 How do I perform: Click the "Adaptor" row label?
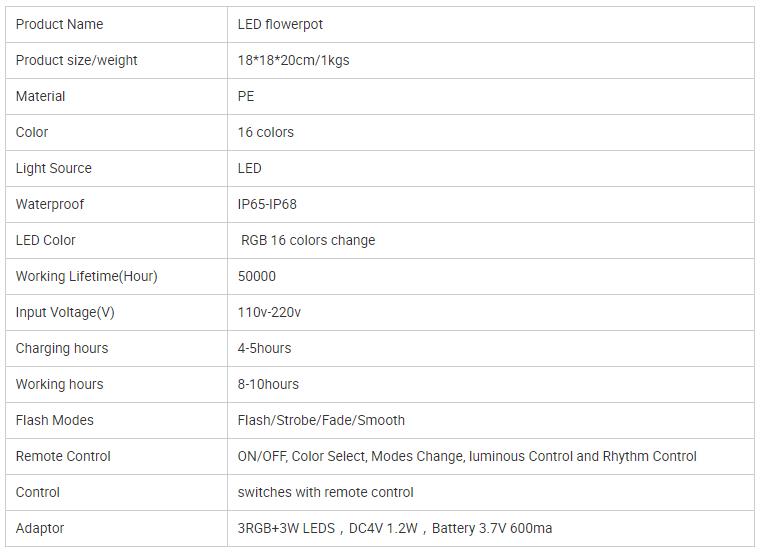40,528
